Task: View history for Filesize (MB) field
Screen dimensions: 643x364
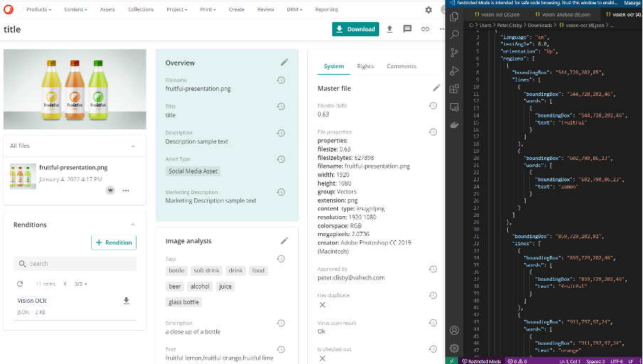Action: point(433,106)
